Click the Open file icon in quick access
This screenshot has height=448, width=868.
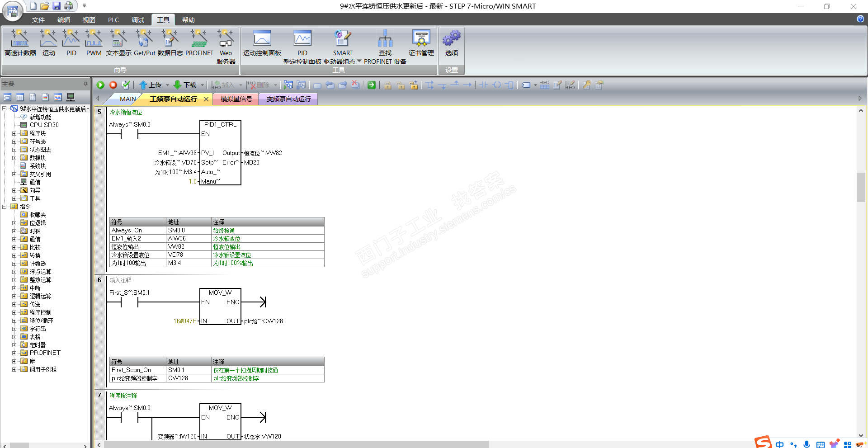pos(44,6)
